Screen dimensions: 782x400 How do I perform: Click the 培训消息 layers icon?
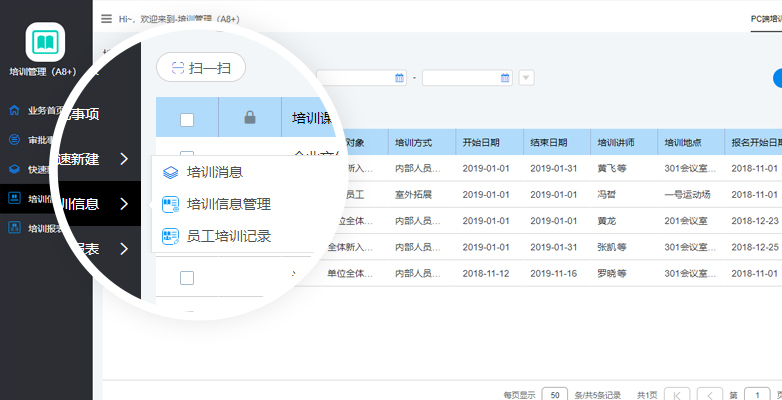tap(170, 172)
